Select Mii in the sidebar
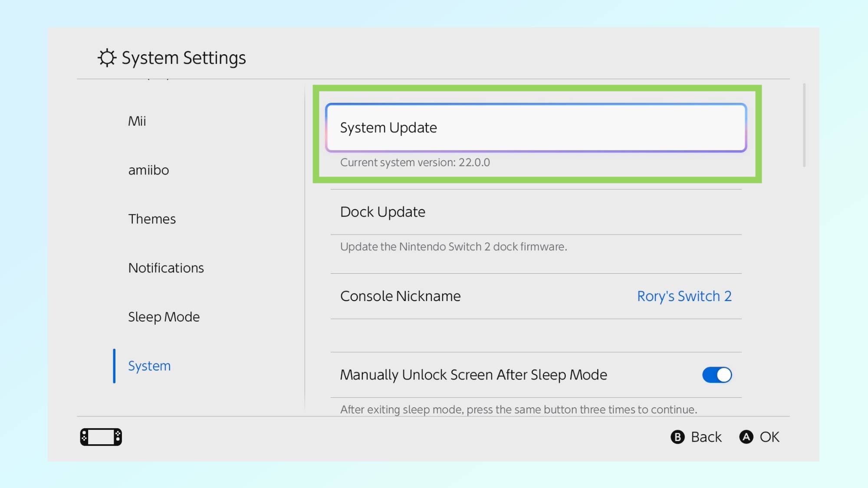Viewport: 868px width, 488px height. coord(137,121)
